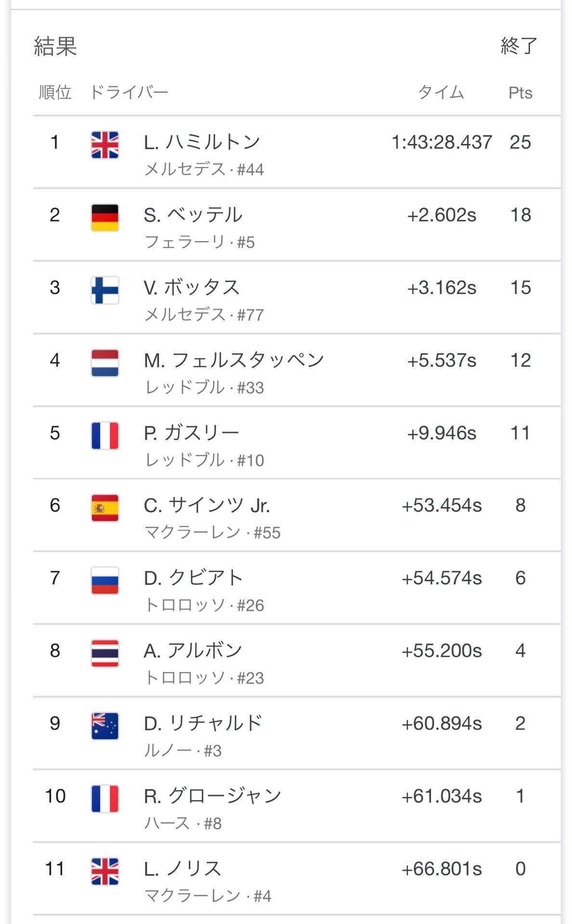Image resolution: width=572 pixels, height=924 pixels.
Task: Click the 結果 section heading
Action: [x=55, y=47]
